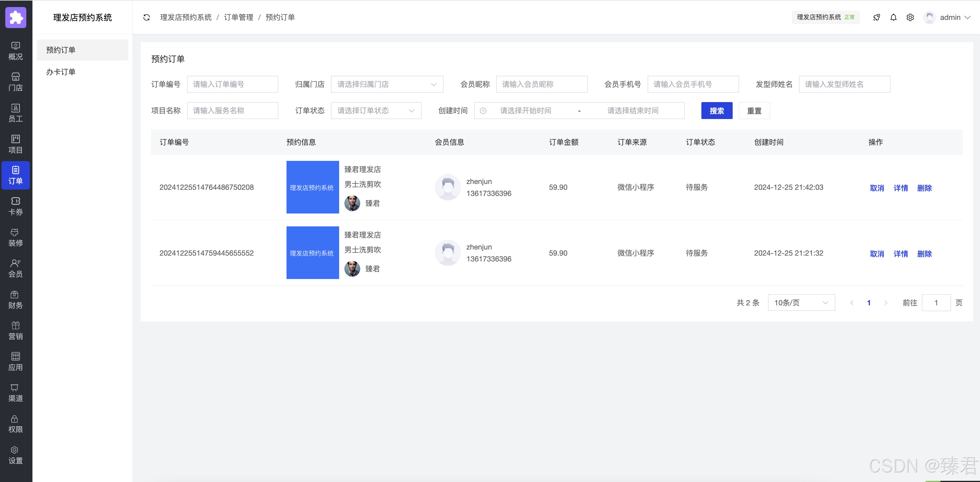
Task: Focus the 发型师姓名 input field
Action: coord(845,84)
